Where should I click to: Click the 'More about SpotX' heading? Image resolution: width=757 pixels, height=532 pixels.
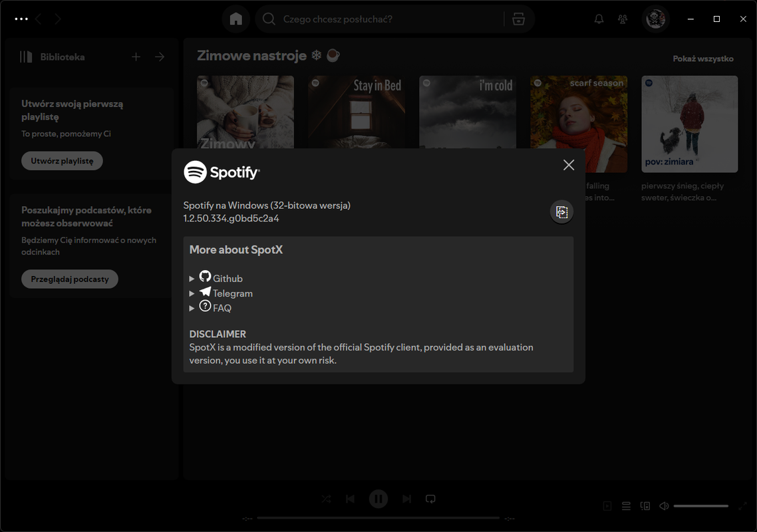pyautogui.click(x=236, y=249)
